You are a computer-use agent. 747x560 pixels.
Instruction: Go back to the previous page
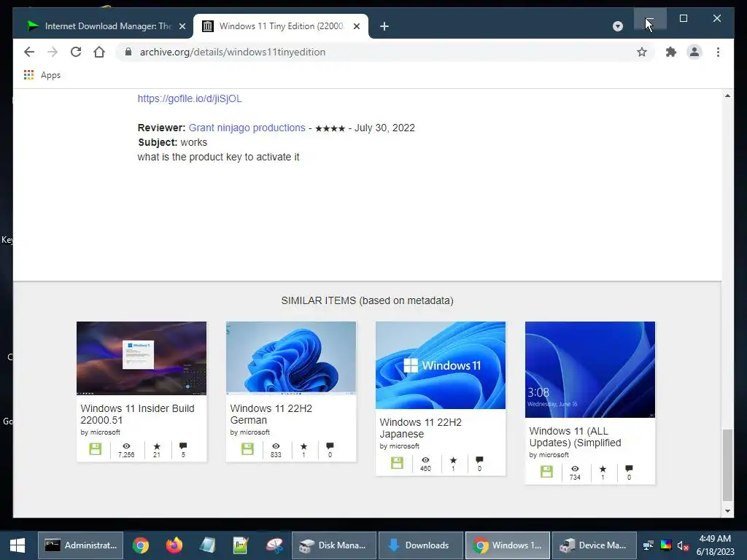point(29,52)
